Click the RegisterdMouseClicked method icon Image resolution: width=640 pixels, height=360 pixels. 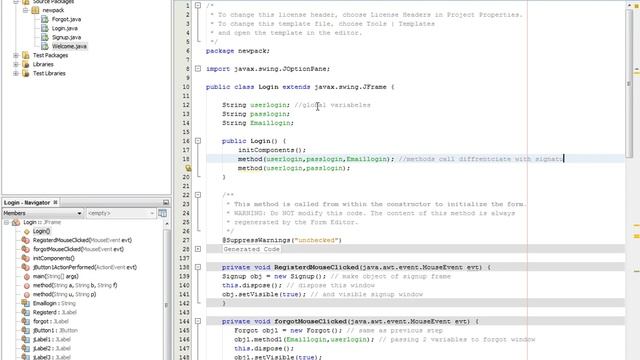pyautogui.click(x=26, y=240)
